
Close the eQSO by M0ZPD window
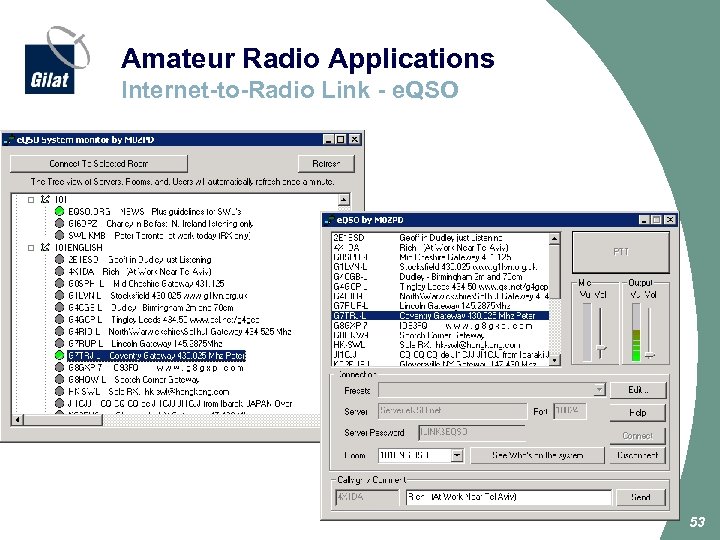coord(670,220)
